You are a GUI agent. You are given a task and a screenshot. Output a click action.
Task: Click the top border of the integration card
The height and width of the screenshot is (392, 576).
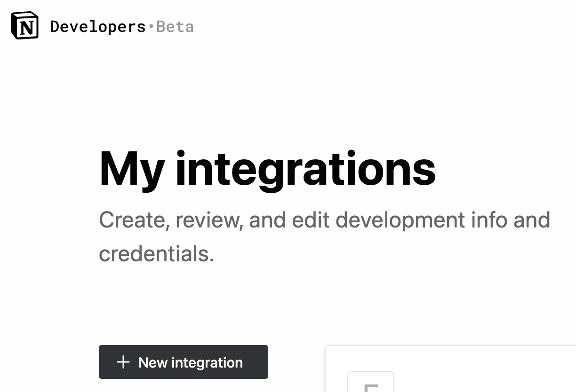(452, 346)
